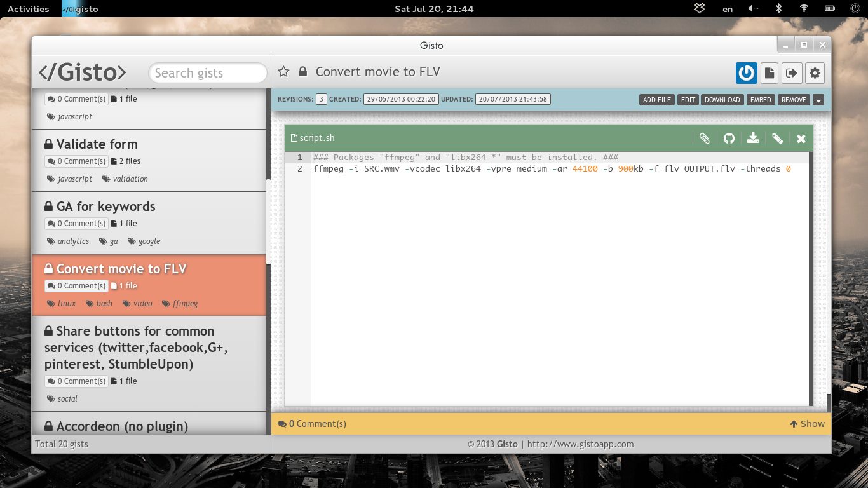
Task: Click the video tag
Action: pyautogui.click(x=138, y=304)
